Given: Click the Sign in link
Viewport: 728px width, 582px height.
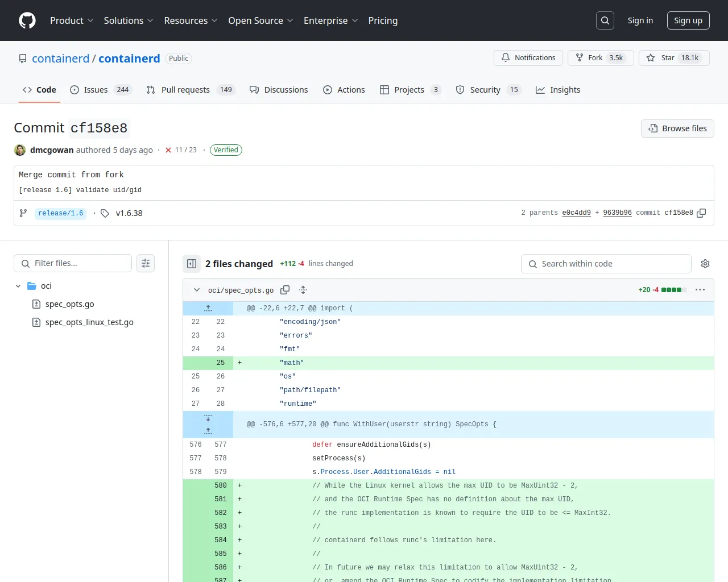Looking at the screenshot, I should (x=640, y=20).
